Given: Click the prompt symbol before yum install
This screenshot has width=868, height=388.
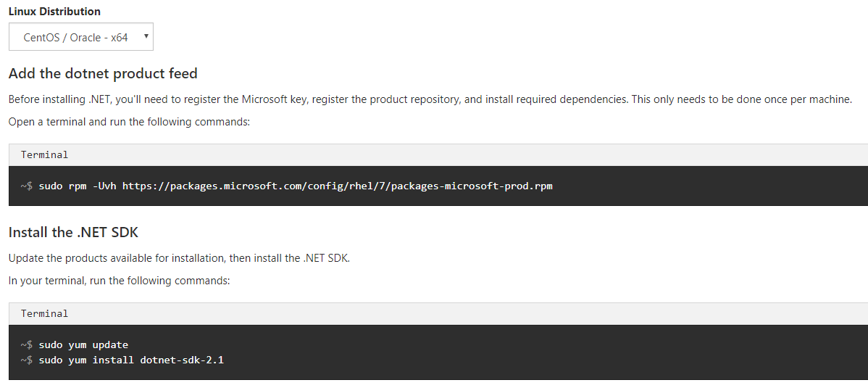Looking at the screenshot, I should (x=27, y=360).
